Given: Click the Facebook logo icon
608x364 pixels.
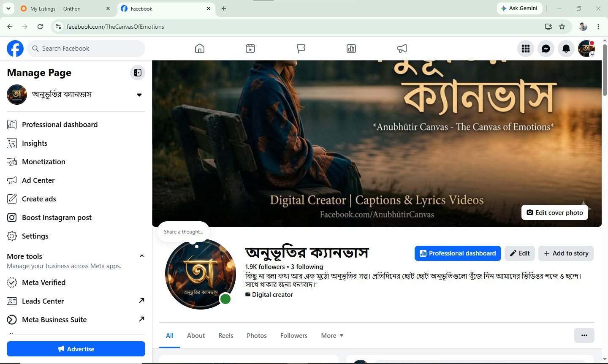Looking at the screenshot, I should pos(15,49).
